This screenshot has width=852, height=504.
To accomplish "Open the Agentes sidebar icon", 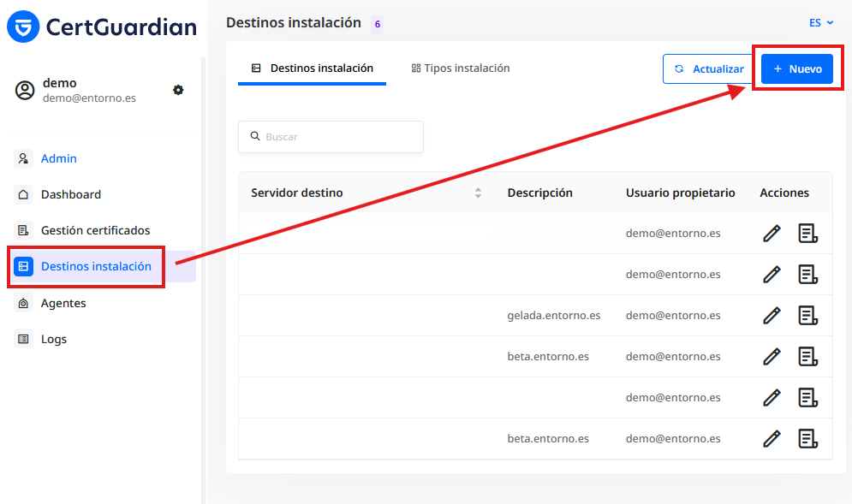I will coord(23,303).
